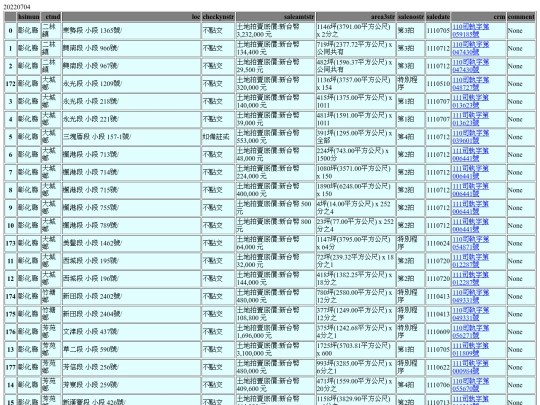540x405 pixels.
Task: Click the sale amount 409,600 cell
Action: click(x=275, y=385)
